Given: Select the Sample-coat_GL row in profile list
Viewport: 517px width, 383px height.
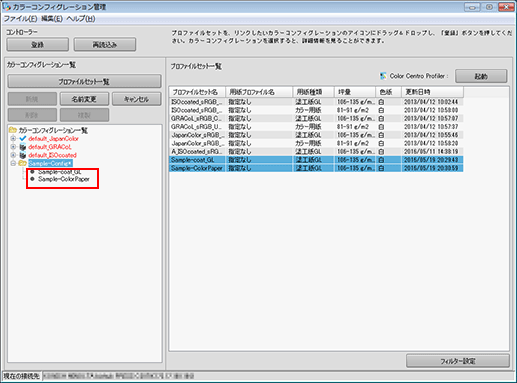Looking at the screenshot, I should 316,160.
